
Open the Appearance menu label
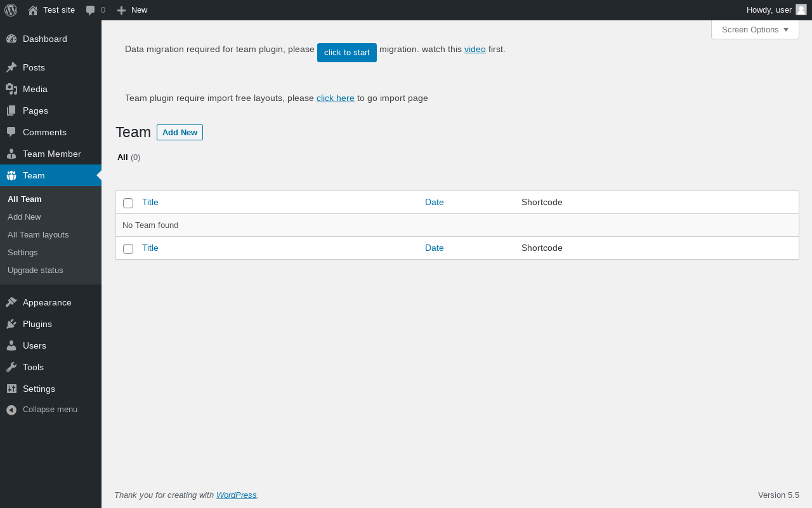[x=47, y=302]
